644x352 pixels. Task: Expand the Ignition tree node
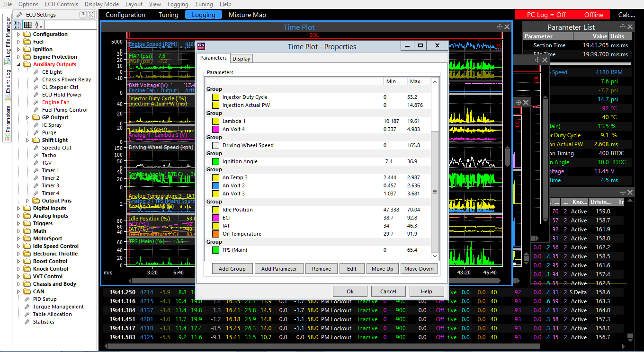(x=19, y=49)
